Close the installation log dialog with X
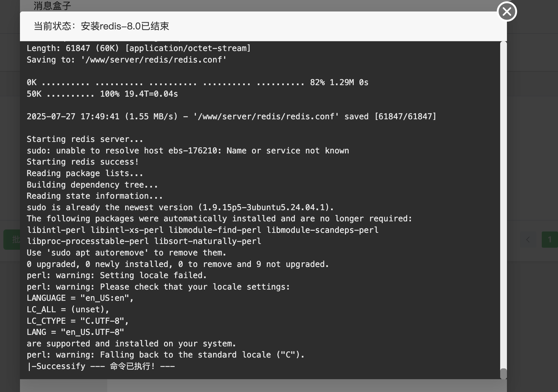Image resolution: width=558 pixels, height=392 pixels. pos(507,11)
